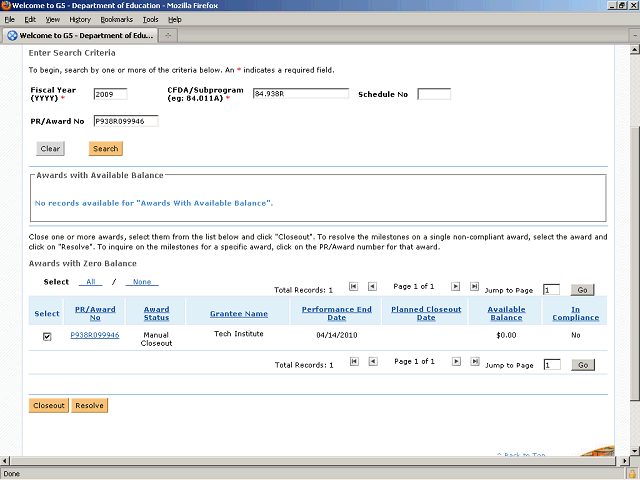
Task: Click Select All link
Action: pos(91,282)
